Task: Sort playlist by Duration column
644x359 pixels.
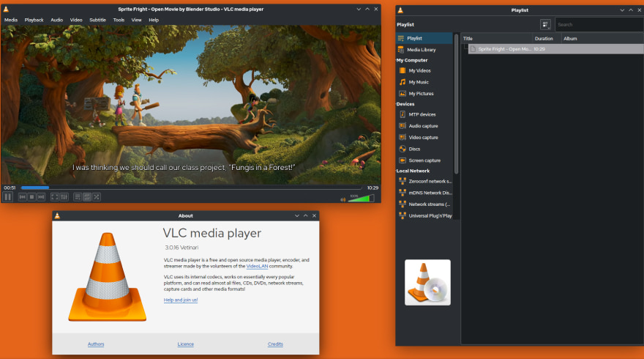Action: (547, 39)
